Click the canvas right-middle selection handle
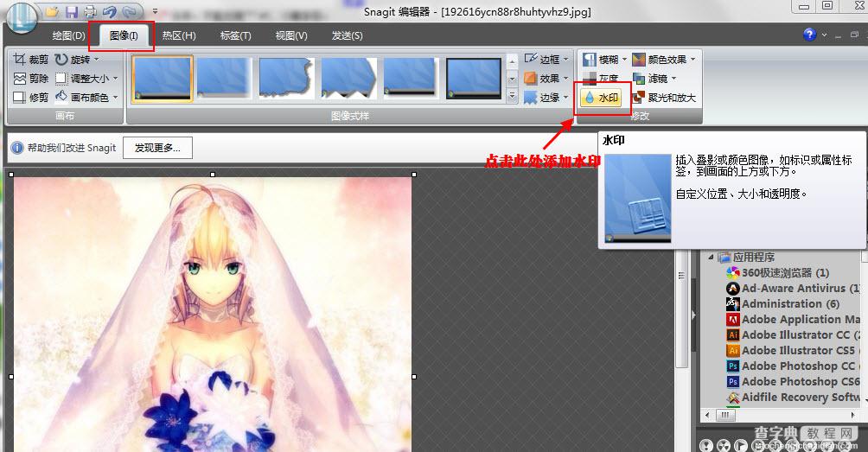The image size is (868, 452). coord(414,377)
